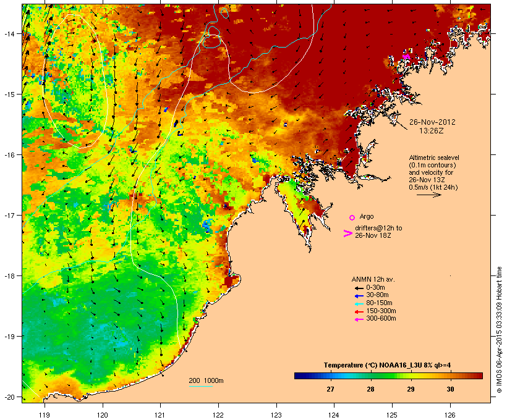
Task: Click the date label 26-Nov-2012
Action: (x=432, y=122)
